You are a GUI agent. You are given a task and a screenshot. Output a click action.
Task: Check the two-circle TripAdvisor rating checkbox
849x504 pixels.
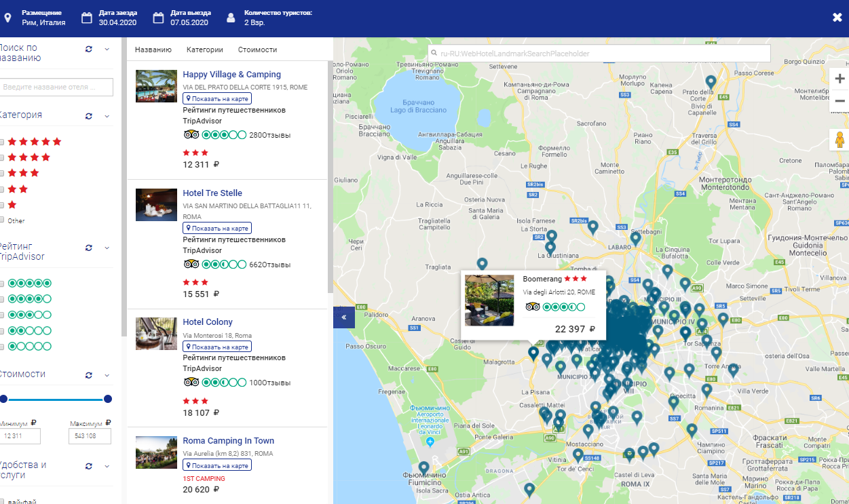click(x=2, y=331)
